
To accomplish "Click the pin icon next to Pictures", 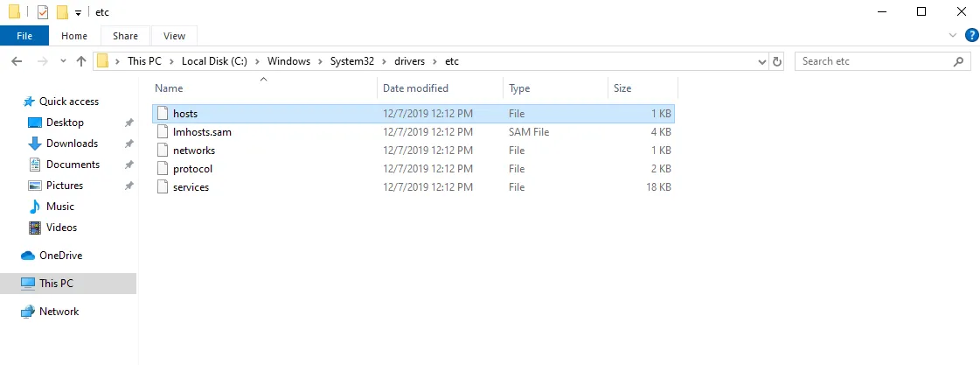I will pyautogui.click(x=129, y=186).
